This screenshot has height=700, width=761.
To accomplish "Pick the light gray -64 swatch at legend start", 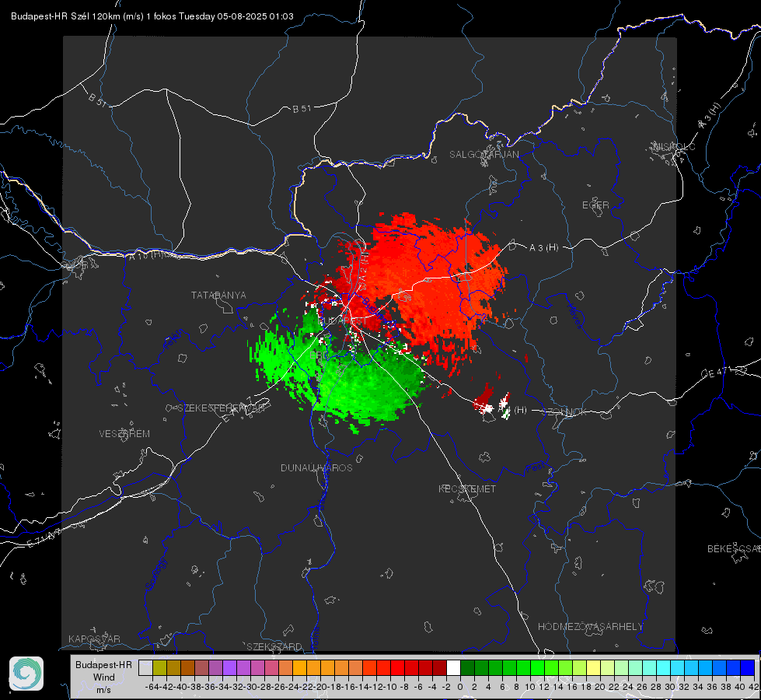I will click(145, 667).
